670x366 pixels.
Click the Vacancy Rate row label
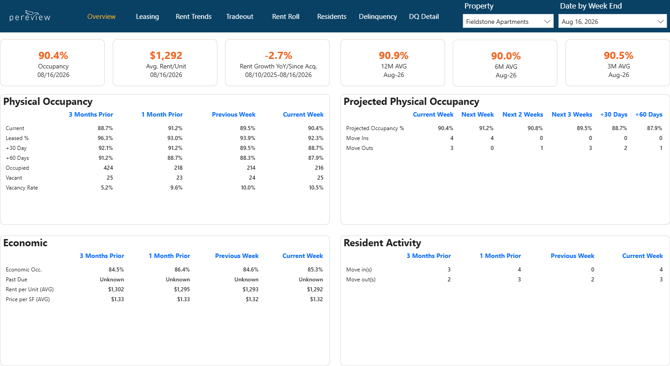click(x=22, y=187)
